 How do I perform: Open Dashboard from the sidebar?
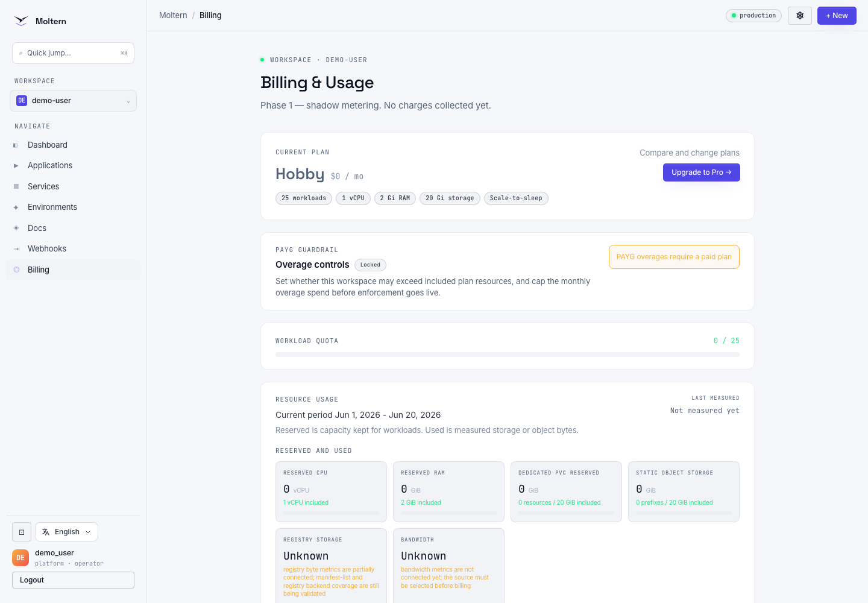tap(73, 145)
